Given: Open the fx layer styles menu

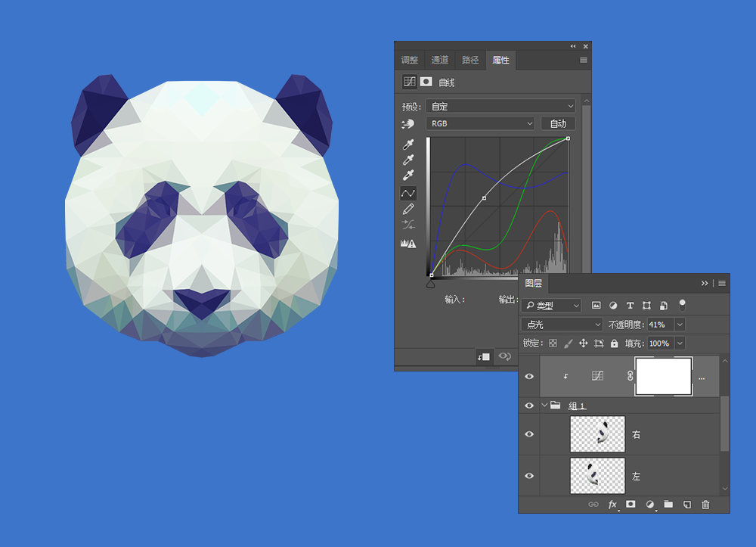Looking at the screenshot, I should tap(612, 504).
